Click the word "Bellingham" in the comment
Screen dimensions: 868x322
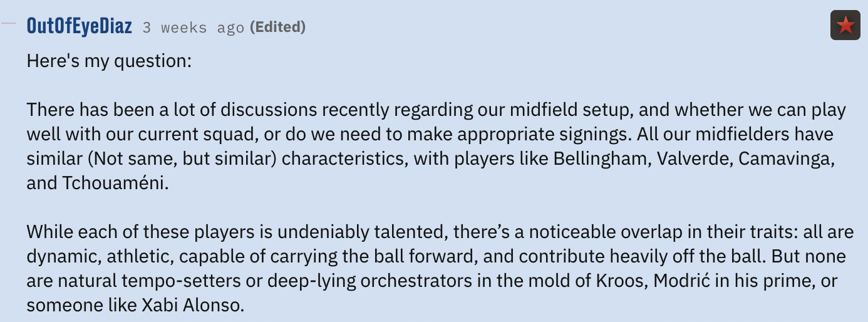(x=601, y=158)
